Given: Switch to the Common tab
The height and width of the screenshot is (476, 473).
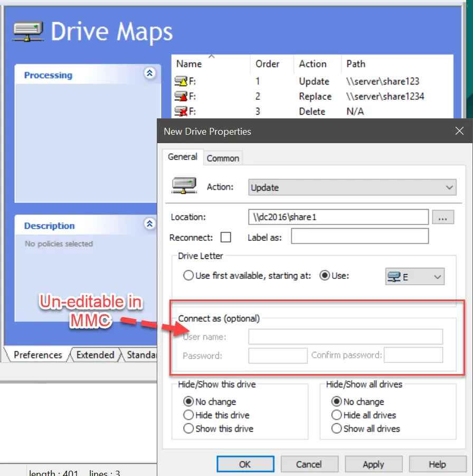Looking at the screenshot, I should coord(223,158).
